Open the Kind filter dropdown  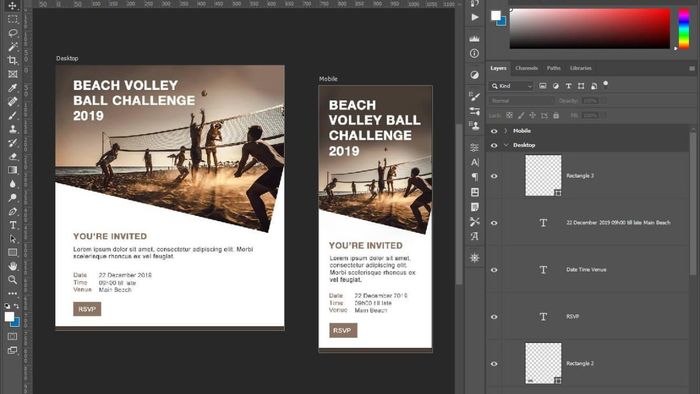point(512,86)
